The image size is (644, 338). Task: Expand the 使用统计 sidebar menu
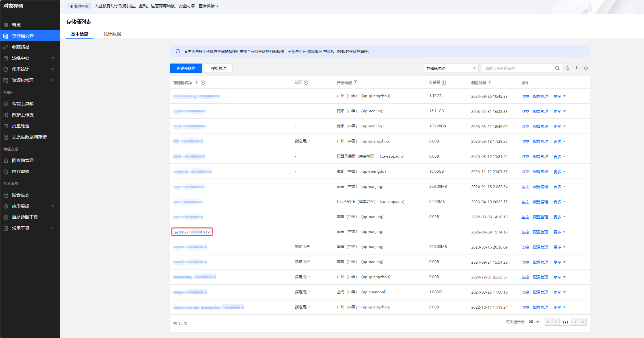53,69
